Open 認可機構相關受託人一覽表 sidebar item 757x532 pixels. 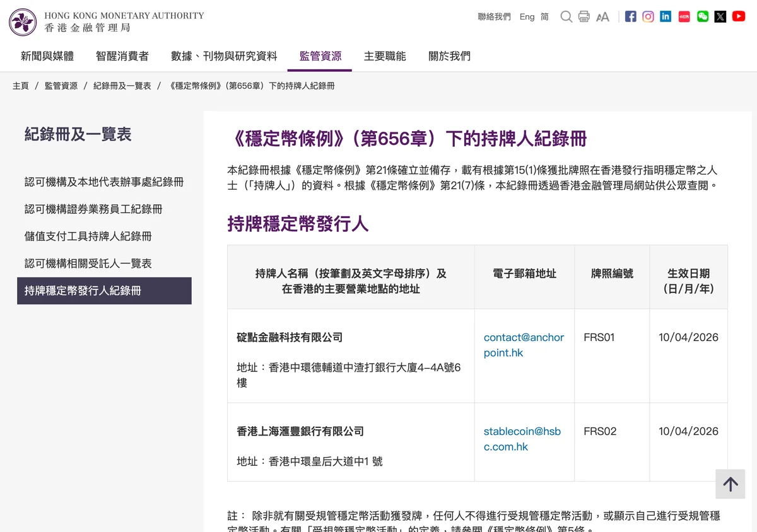(x=88, y=263)
